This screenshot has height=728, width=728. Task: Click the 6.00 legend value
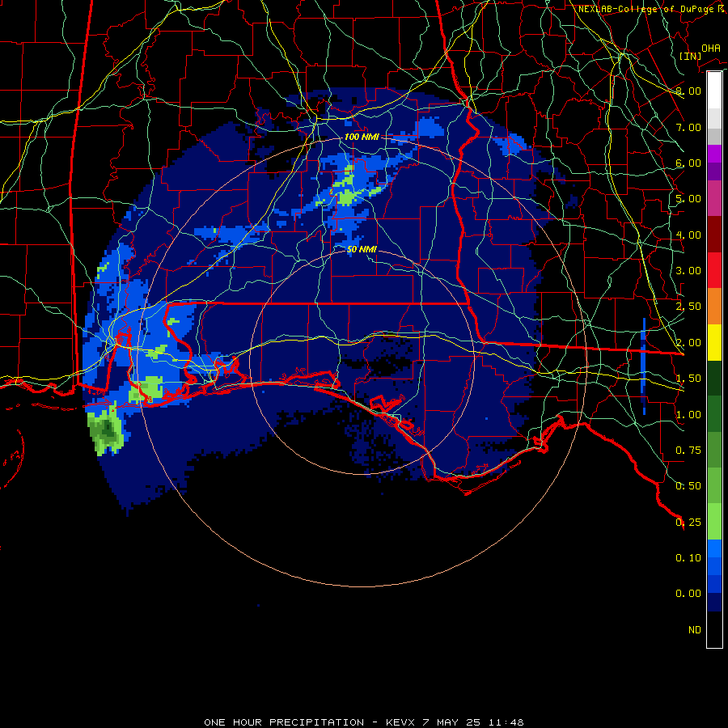(x=688, y=163)
